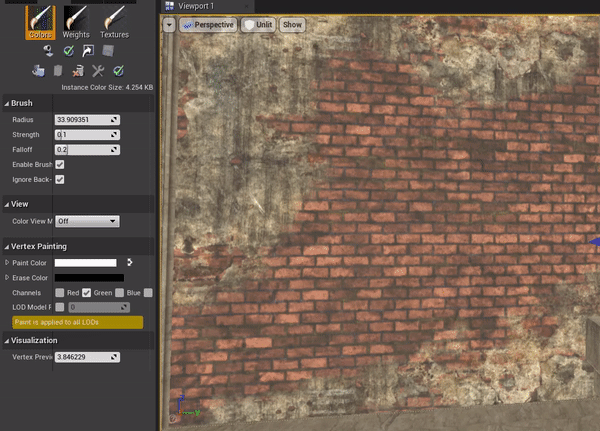Collapse the Vertex Painting section
Screen dimensions: 600x431
point(7,247)
